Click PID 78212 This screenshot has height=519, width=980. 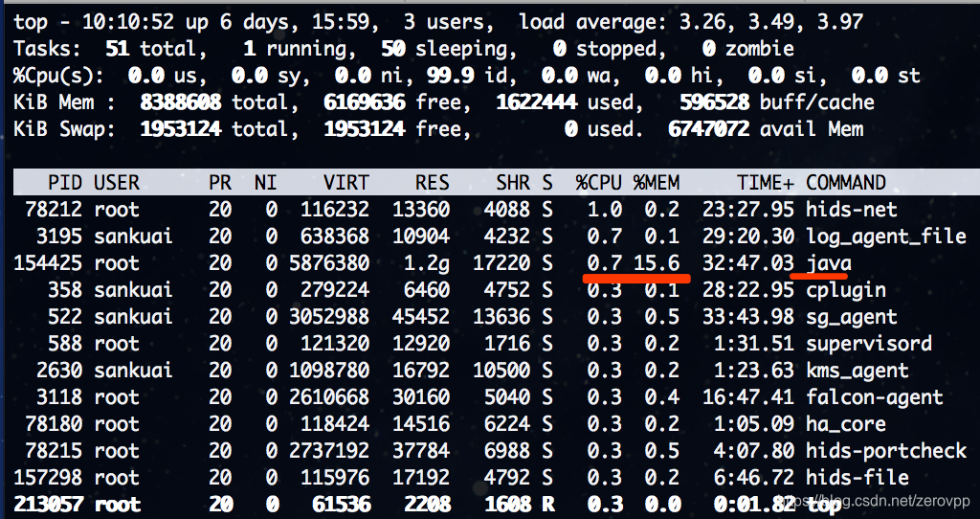pyautogui.click(x=54, y=210)
